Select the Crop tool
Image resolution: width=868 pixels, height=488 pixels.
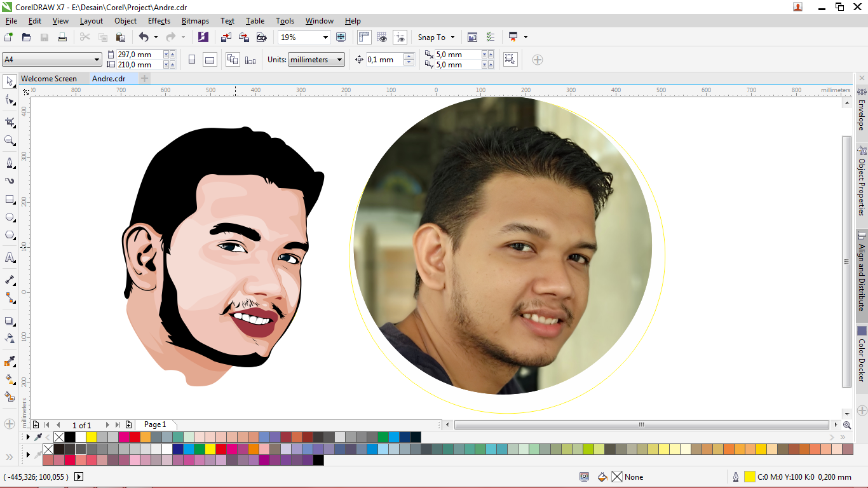coord(10,122)
